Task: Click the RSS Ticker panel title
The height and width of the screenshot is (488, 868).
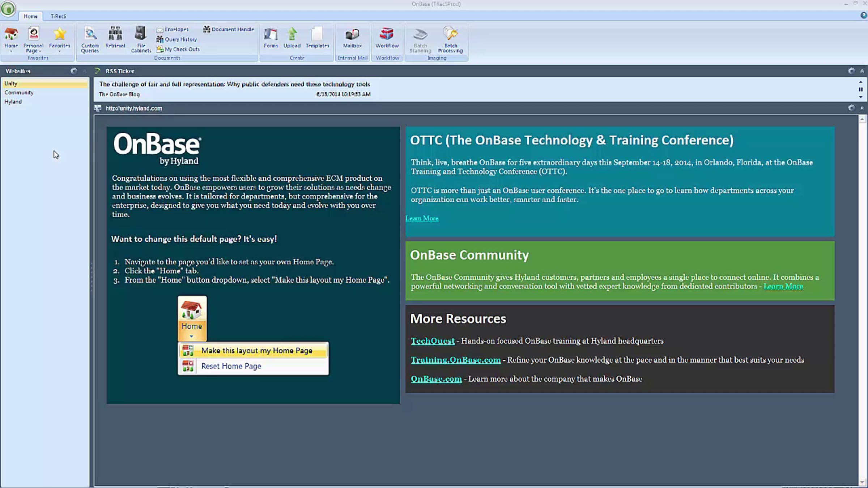Action: [x=120, y=71]
